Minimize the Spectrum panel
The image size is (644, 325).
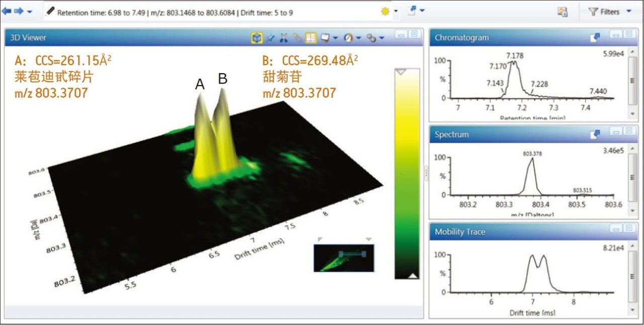[615, 131]
